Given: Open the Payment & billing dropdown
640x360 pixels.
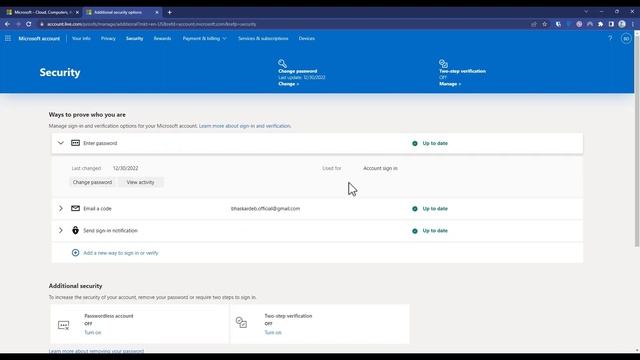Looking at the screenshot, I should 204,38.
